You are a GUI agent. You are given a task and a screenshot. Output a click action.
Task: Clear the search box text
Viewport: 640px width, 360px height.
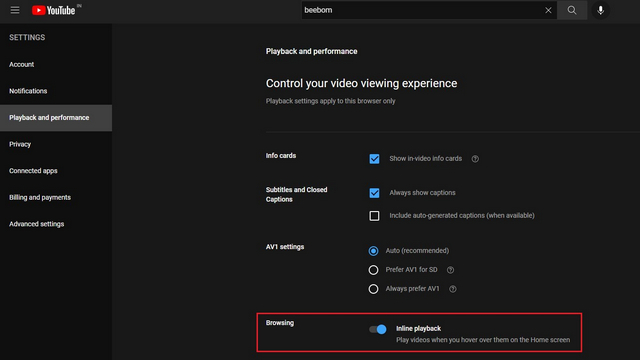click(548, 10)
